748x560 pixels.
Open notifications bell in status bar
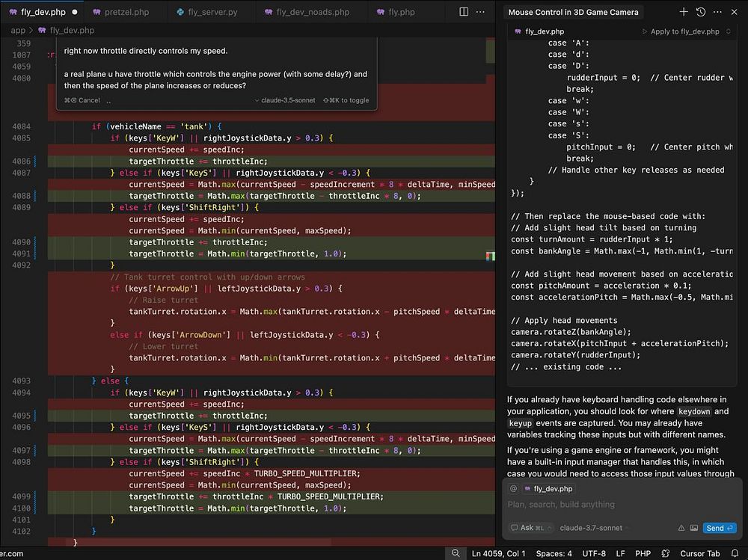734,553
